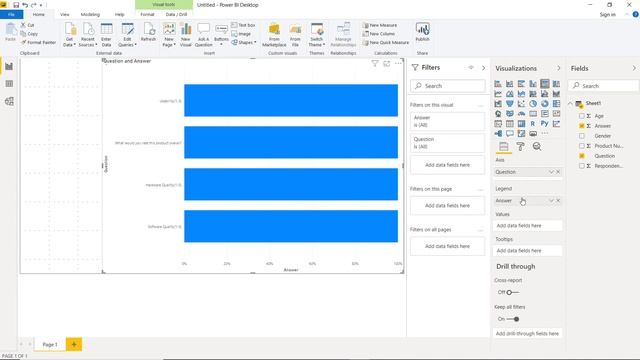
Task: Enter focus mode on the visual
Action: point(387,63)
